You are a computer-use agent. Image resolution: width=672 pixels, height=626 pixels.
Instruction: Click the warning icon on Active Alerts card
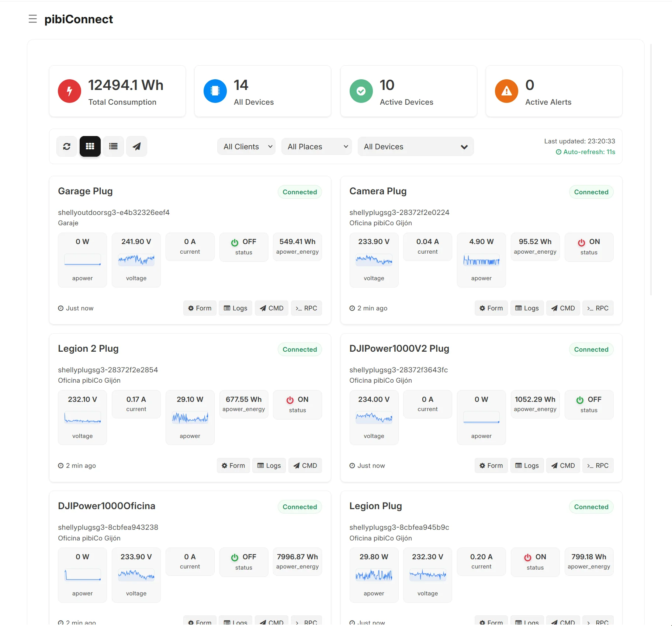tap(506, 91)
